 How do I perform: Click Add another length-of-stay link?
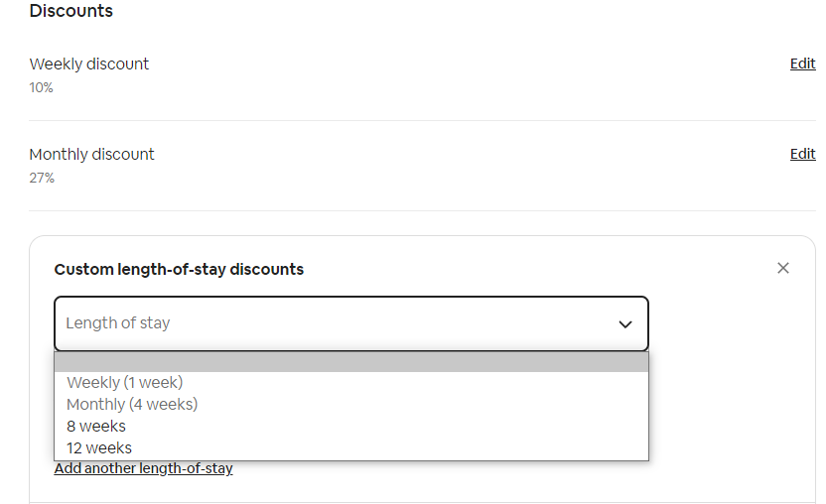(144, 468)
